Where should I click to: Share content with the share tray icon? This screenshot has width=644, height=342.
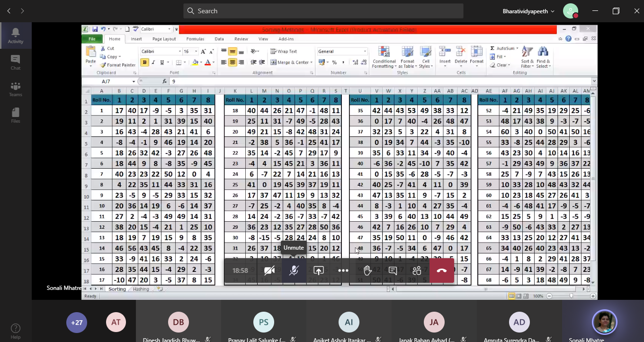[x=319, y=270]
